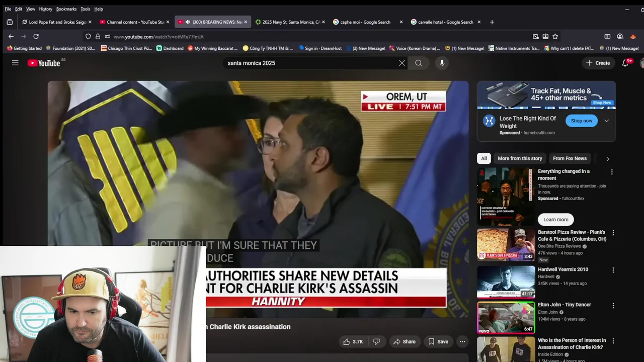
Task: Select the All filter chip
Action: tap(484, 158)
